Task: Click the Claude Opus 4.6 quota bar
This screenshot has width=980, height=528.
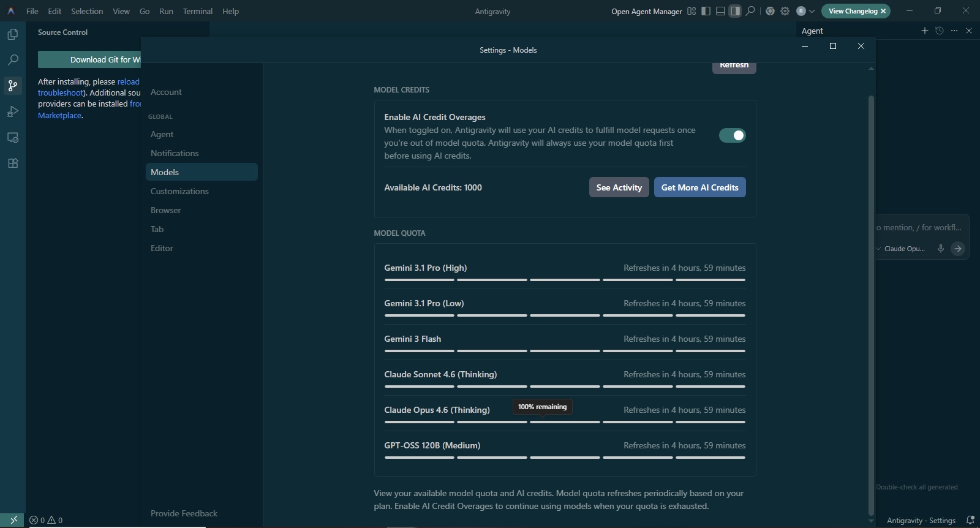Action: pyautogui.click(x=564, y=422)
